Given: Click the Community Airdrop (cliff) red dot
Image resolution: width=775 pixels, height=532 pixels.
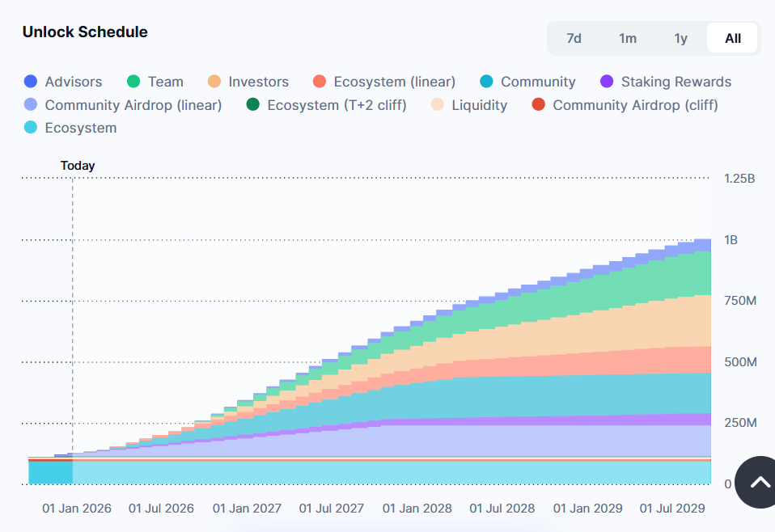Looking at the screenshot, I should coord(538,105).
